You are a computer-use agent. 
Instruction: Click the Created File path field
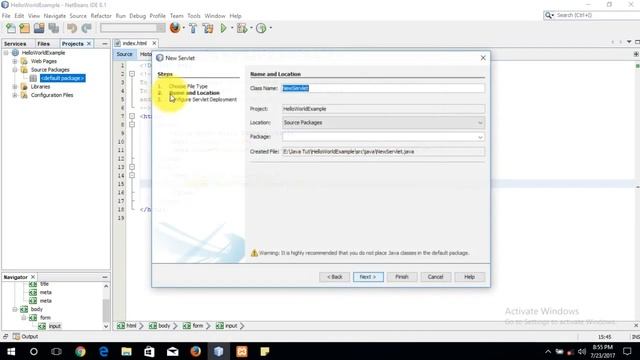point(383,151)
